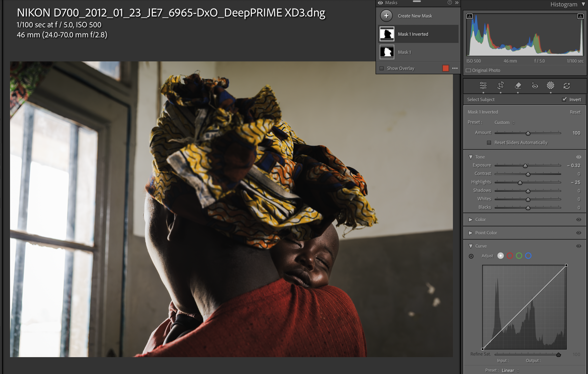
Task: Select the Crop tool icon
Action: 501,85
